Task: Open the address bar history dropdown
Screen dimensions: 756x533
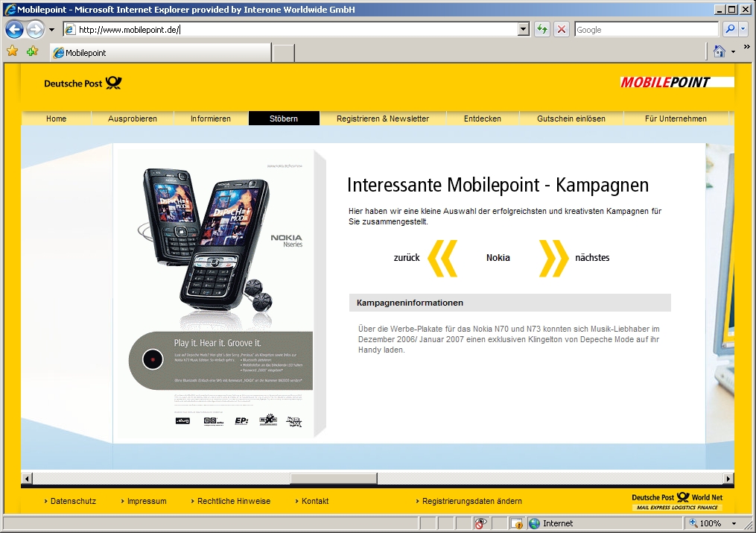Action: pos(526,29)
